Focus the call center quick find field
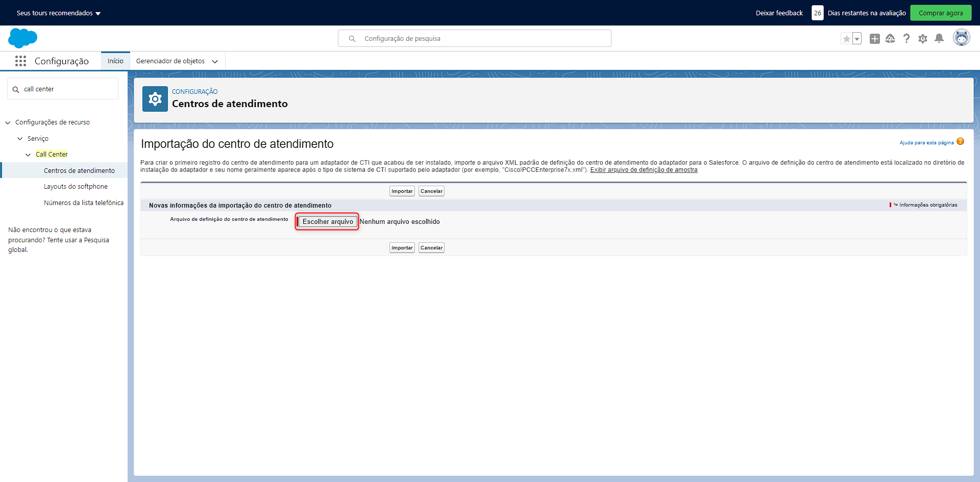Screen dimensions: 980x482 pyautogui.click(x=63, y=89)
